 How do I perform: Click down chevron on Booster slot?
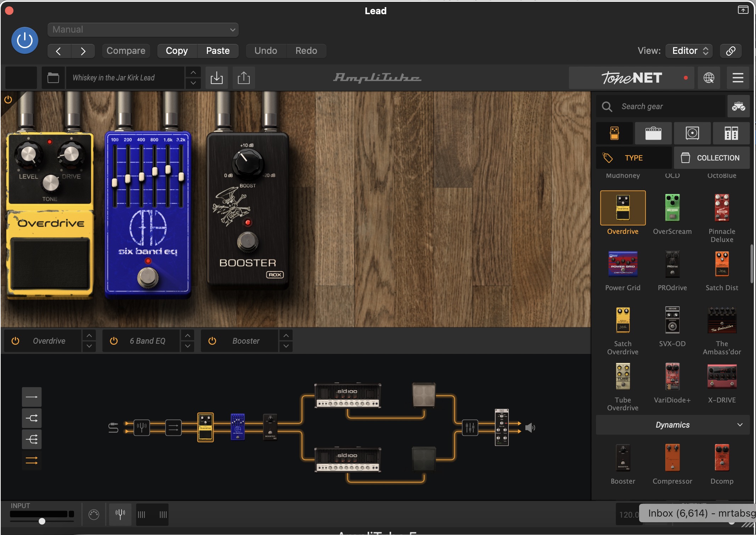(286, 346)
